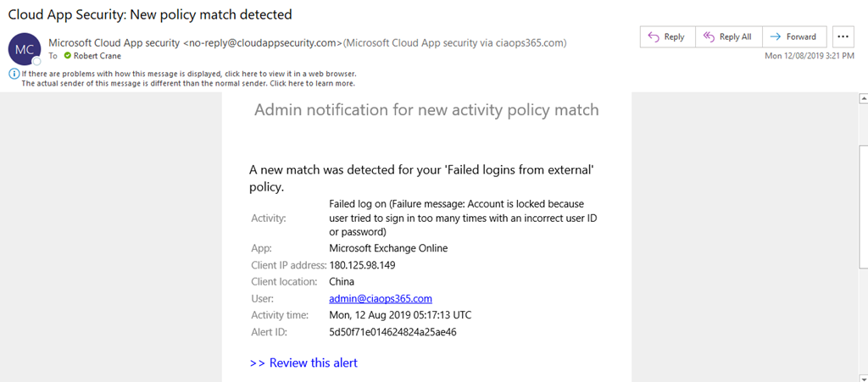Screen dimensions: 868x382
Task: Click the blue info icon in message bar
Action: point(13,74)
